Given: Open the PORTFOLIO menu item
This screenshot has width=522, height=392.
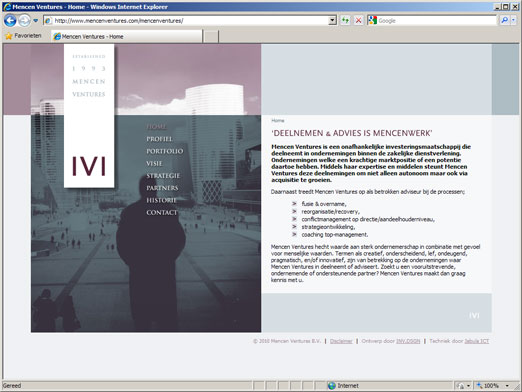Looking at the screenshot, I should pos(165,151).
